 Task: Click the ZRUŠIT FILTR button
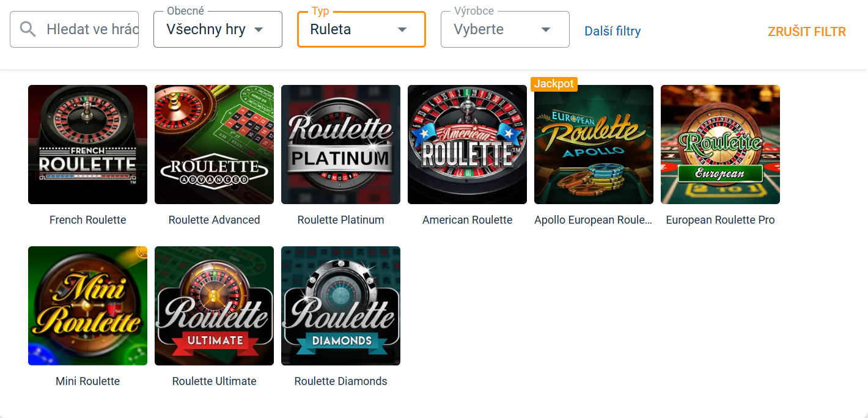807,32
